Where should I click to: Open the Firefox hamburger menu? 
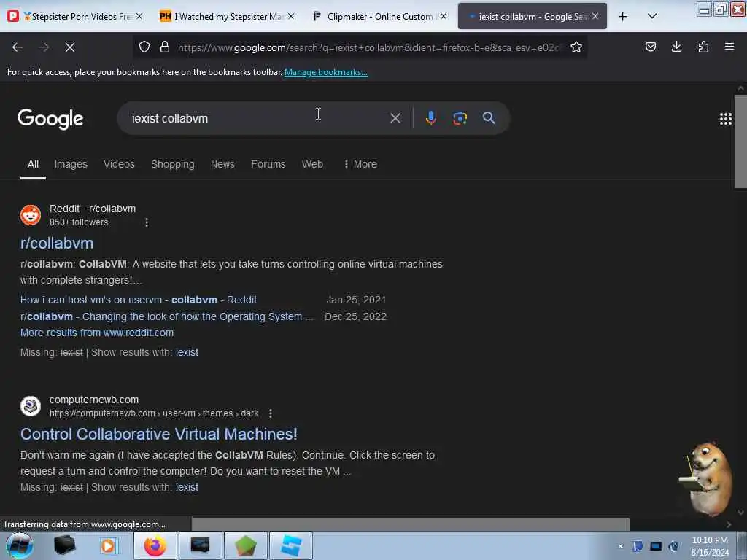tap(729, 47)
